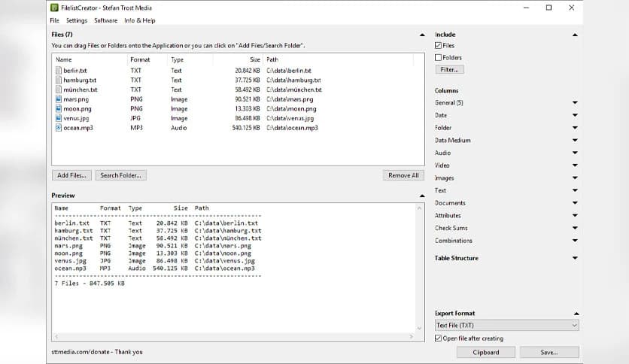The height and width of the screenshot is (364, 629).
Task: Expand the Combinations columns group
Action: click(x=575, y=241)
